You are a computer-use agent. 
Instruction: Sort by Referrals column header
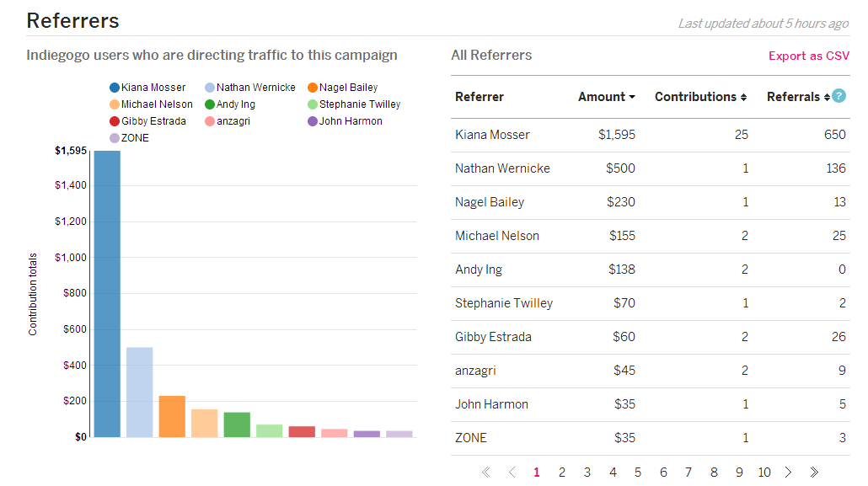point(797,97)
